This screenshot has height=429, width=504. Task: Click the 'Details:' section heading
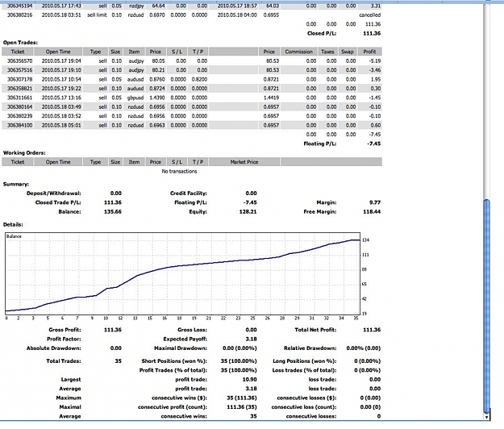point(13,224)
